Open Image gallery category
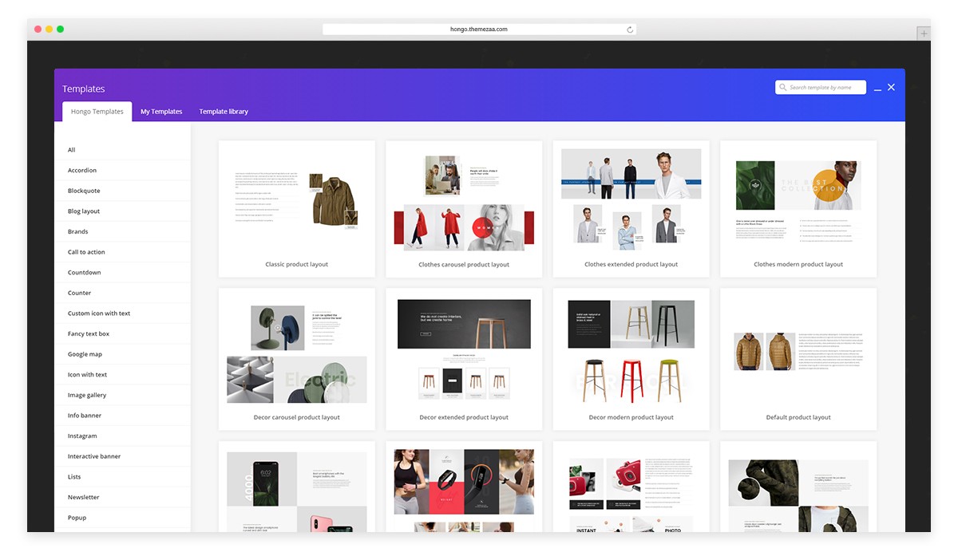This screenshot has height=560, width=958. click(122, 395)
